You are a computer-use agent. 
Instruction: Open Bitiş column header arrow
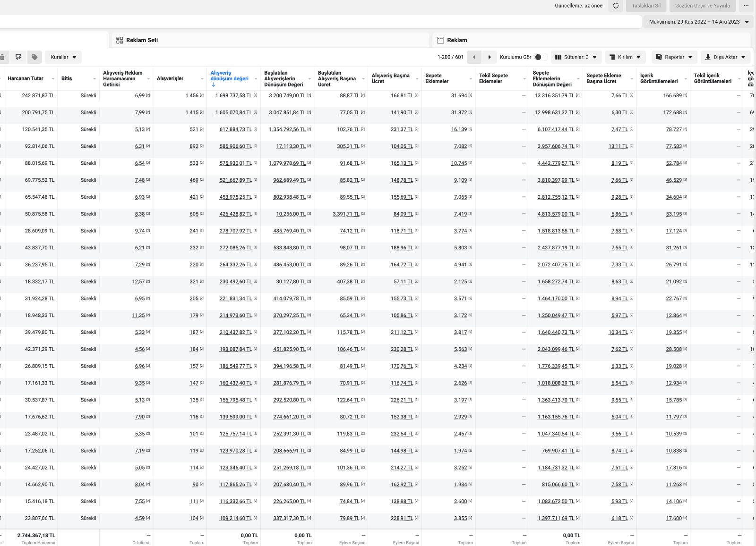click(94, 79)
